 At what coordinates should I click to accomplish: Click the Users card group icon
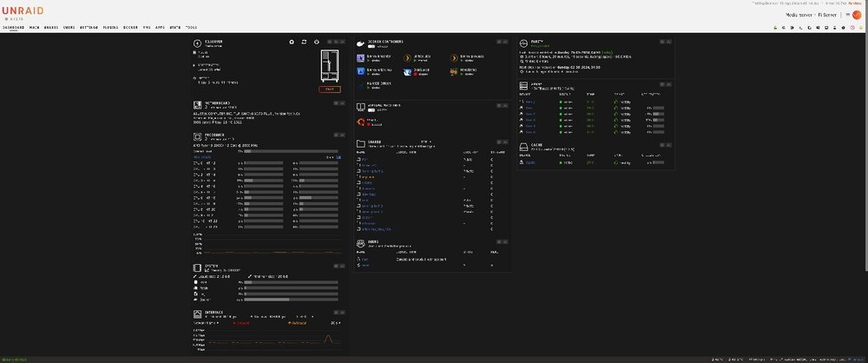[x=360, y=243]
